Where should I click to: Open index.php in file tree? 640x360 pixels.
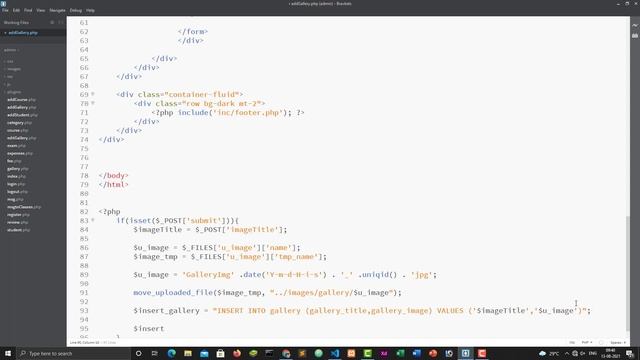(x=16, y=176)
